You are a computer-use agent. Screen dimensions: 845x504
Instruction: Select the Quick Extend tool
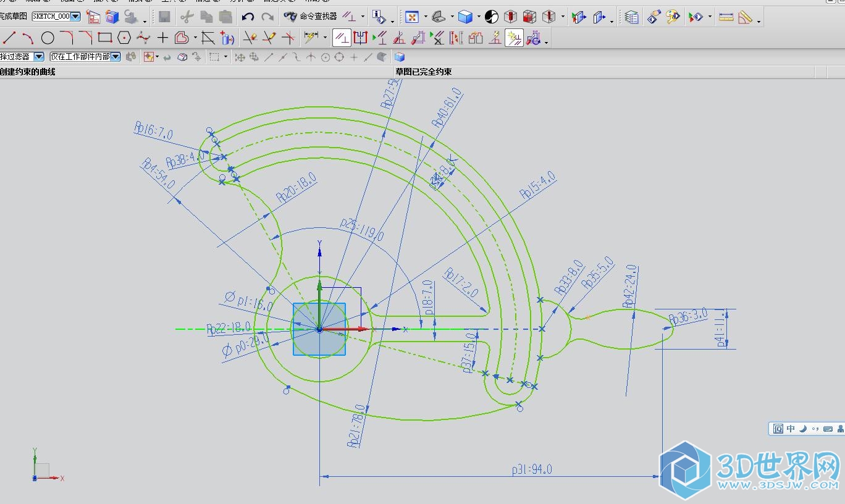coord(269,38)
